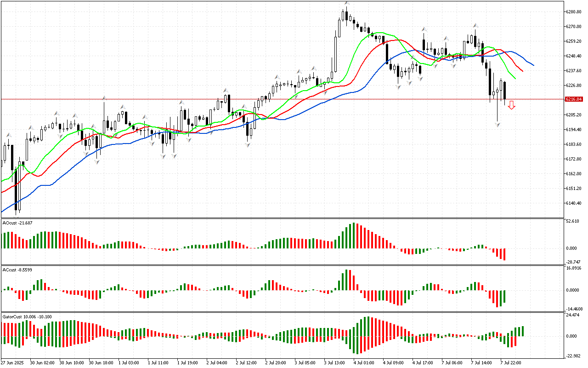The width and height of the screenshot is (588, 368).
Task: Click the red down-arrow sell signal
Action: (511, 105)
